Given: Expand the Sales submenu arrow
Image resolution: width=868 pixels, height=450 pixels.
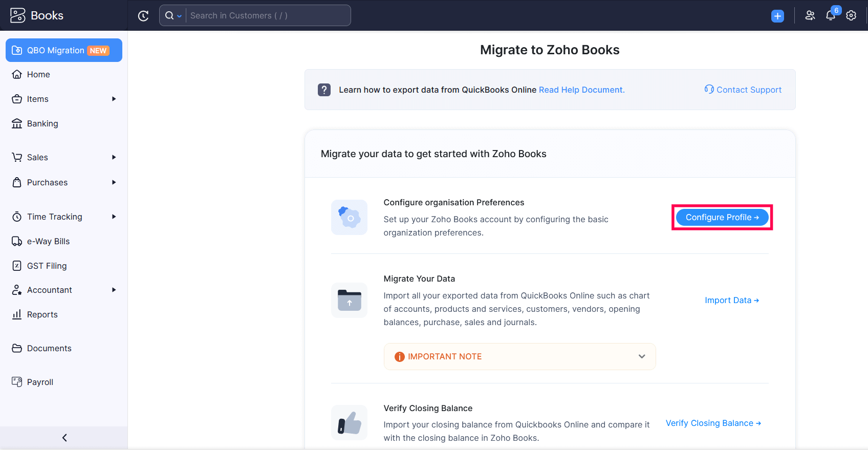Looking at the screenshot, I should (x=114, y=157).
